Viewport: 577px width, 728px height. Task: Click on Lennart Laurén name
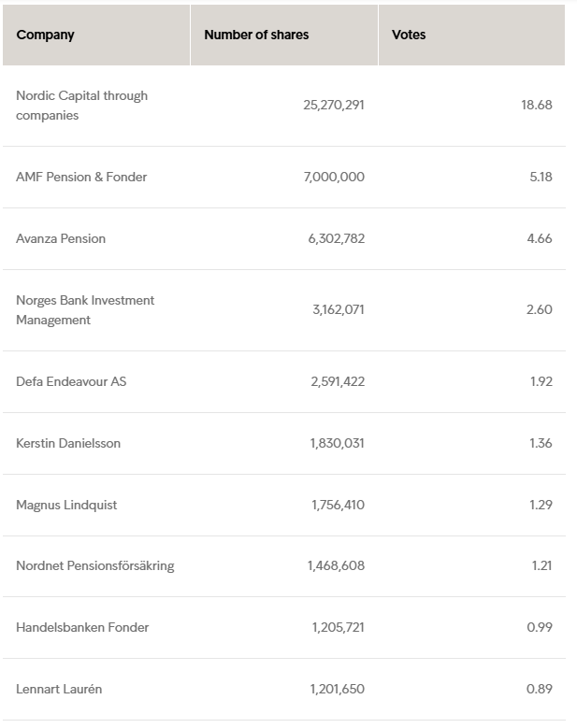tap(59, 689)
